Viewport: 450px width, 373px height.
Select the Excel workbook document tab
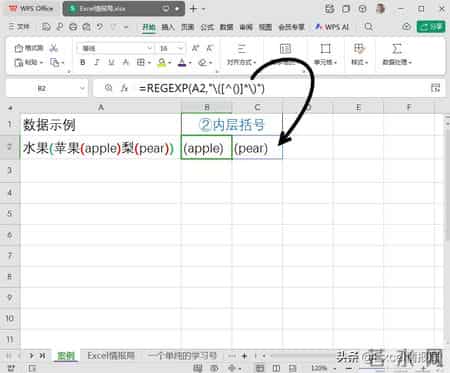[123, 9]
